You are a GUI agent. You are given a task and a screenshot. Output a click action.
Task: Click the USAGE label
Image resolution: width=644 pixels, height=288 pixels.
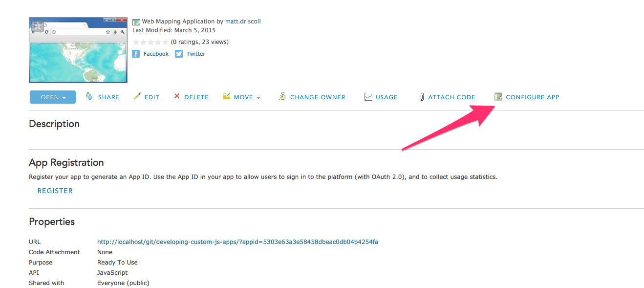pyautogui.click(x=386, y=97)
